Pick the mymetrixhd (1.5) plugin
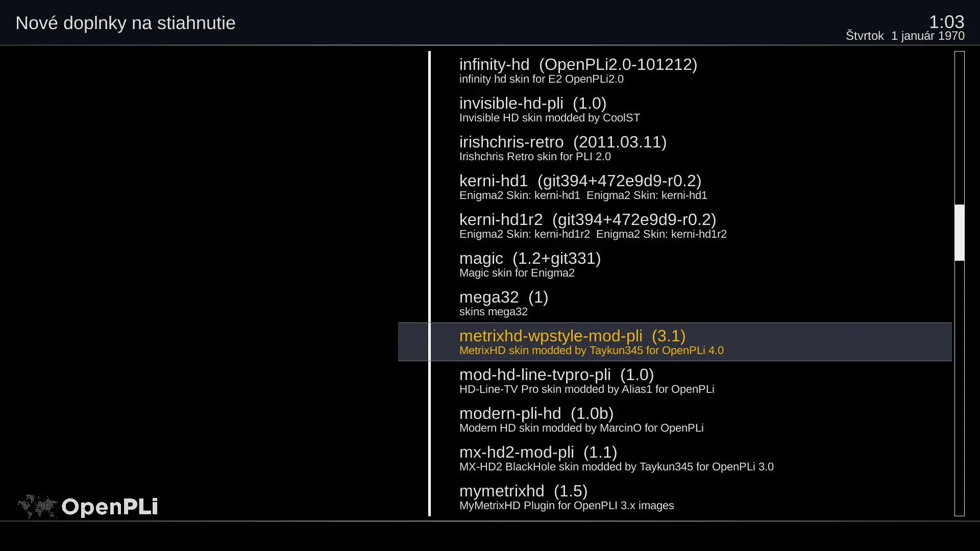The width and height of the screenshot is (980, 551). [675, 497]
